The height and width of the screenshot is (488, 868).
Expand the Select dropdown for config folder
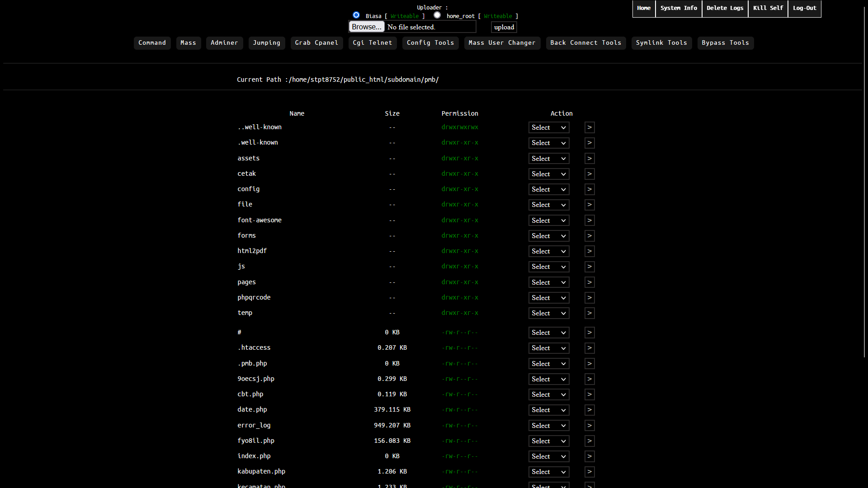[x=549, y=189]
